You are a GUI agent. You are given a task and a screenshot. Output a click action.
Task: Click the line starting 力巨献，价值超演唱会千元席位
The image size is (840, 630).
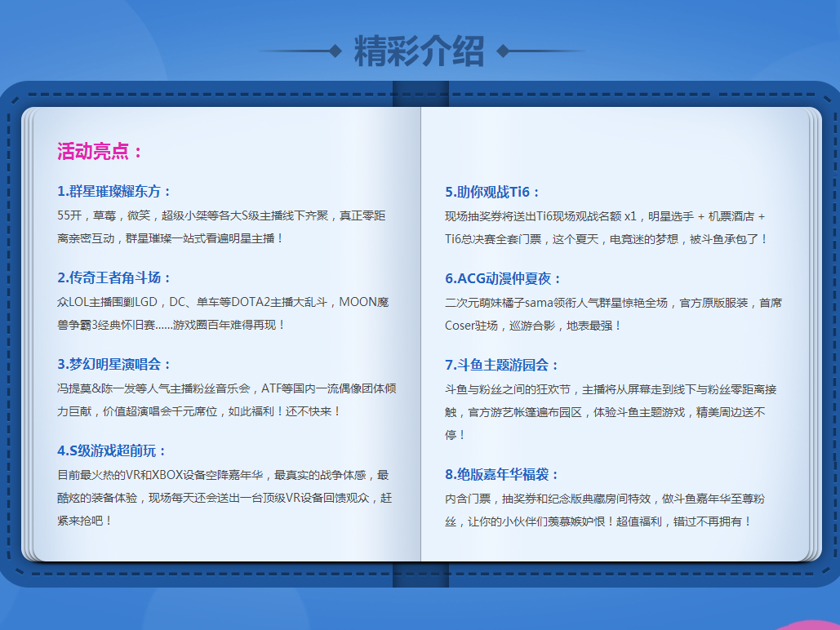[198, 411]
